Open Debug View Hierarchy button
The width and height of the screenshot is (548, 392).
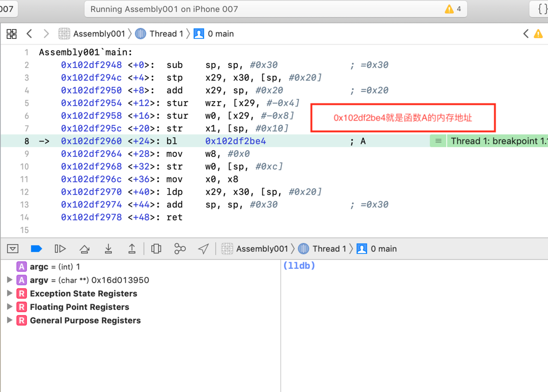(156, 249)
